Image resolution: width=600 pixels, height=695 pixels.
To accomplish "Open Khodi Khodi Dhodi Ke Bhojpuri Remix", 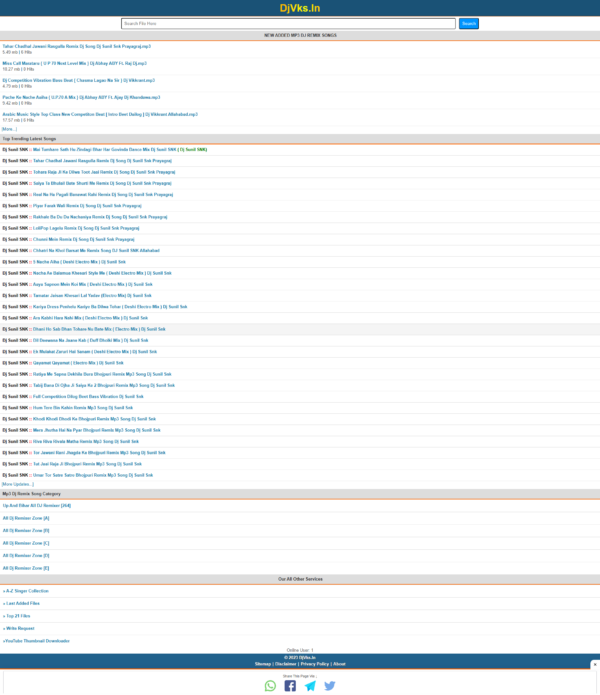I will coord(94,419).
